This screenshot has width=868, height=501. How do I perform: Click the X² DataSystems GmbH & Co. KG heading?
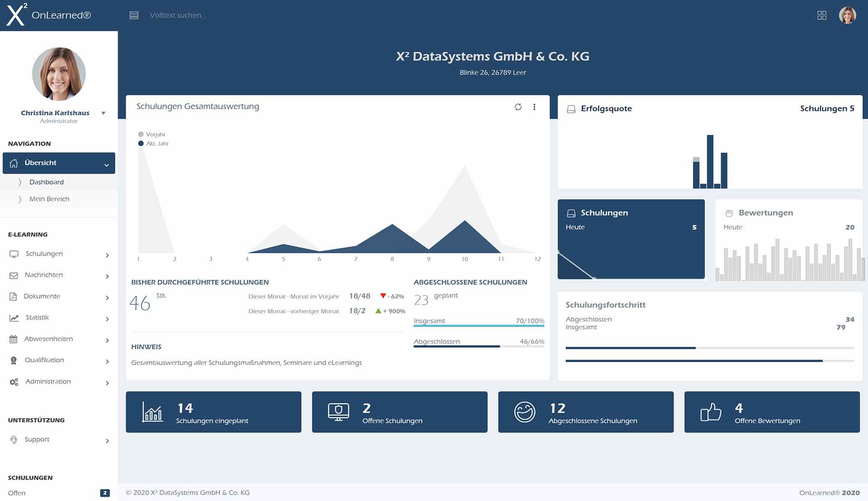[492, 57]
